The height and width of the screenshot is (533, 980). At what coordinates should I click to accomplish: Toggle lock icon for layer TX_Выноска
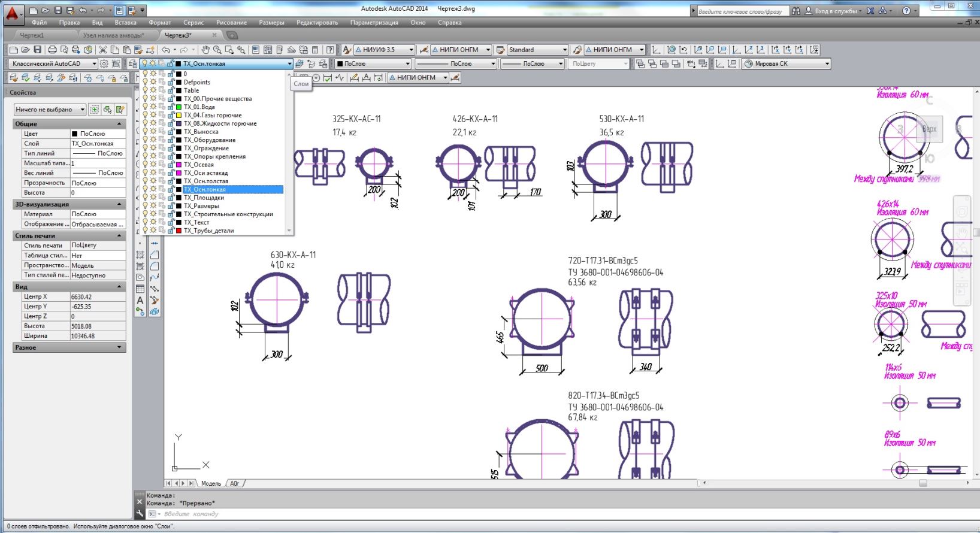tap(171, 132)
